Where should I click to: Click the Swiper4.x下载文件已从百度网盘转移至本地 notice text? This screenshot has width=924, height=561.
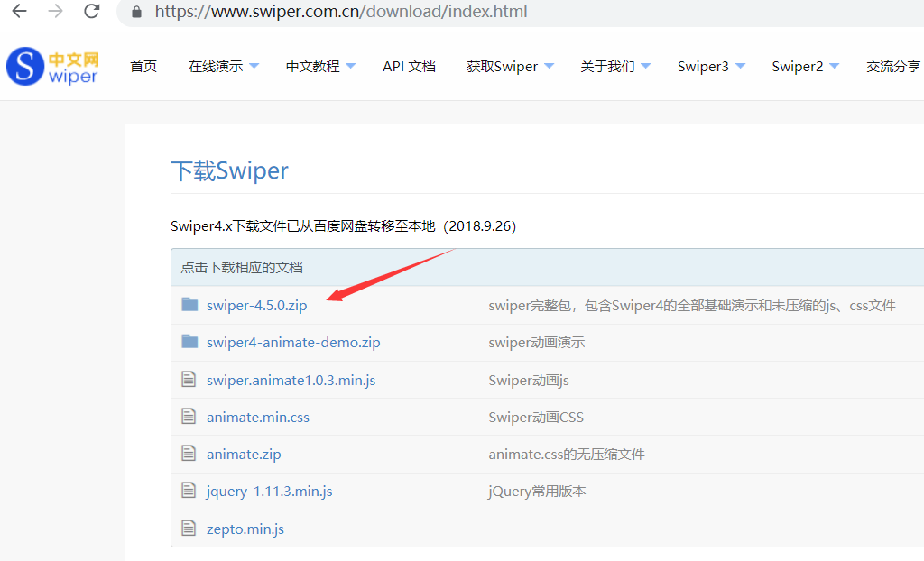point(344,226)
